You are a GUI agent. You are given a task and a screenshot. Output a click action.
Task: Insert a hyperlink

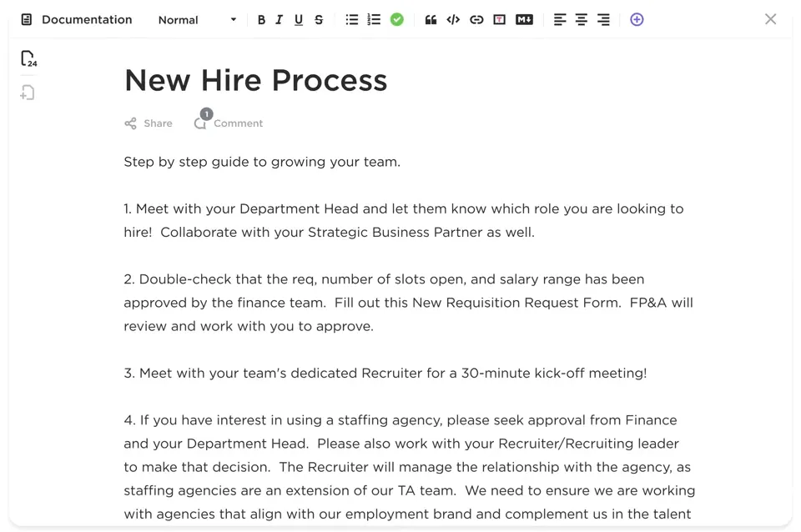coord(476,20)
